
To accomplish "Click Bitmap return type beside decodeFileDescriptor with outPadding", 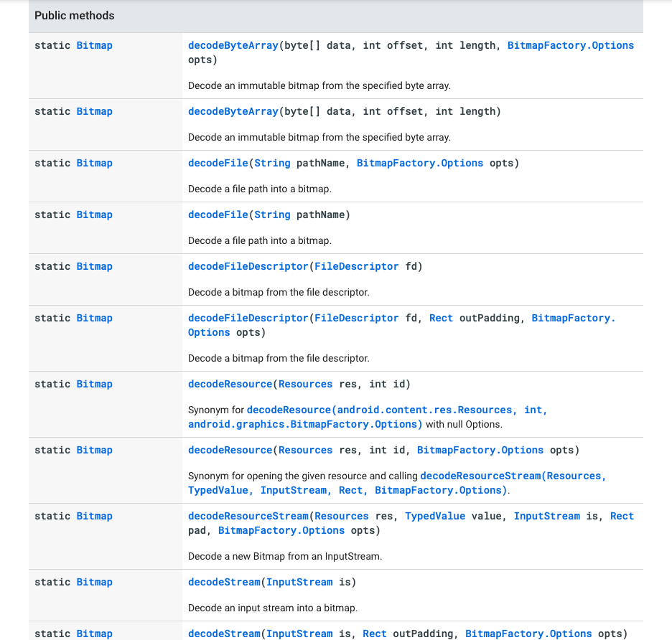I will [x=94, y=319].
